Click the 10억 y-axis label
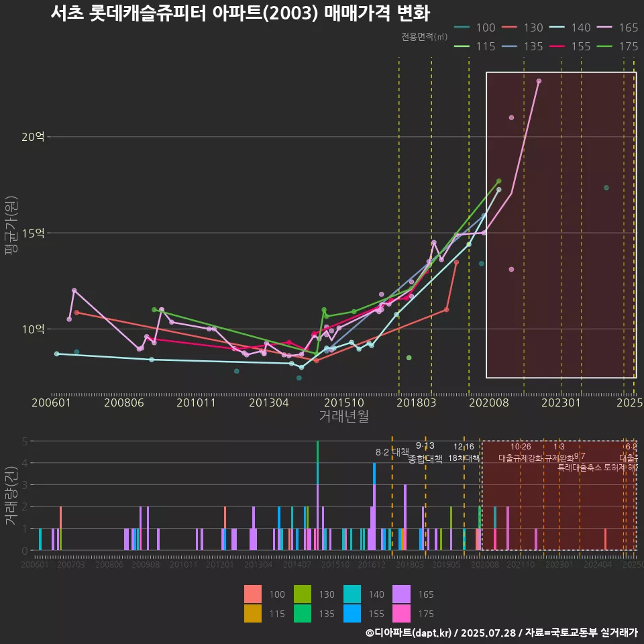Image resolution: width=644 pixels, height=644 pixels. click(x=33, y=329)
